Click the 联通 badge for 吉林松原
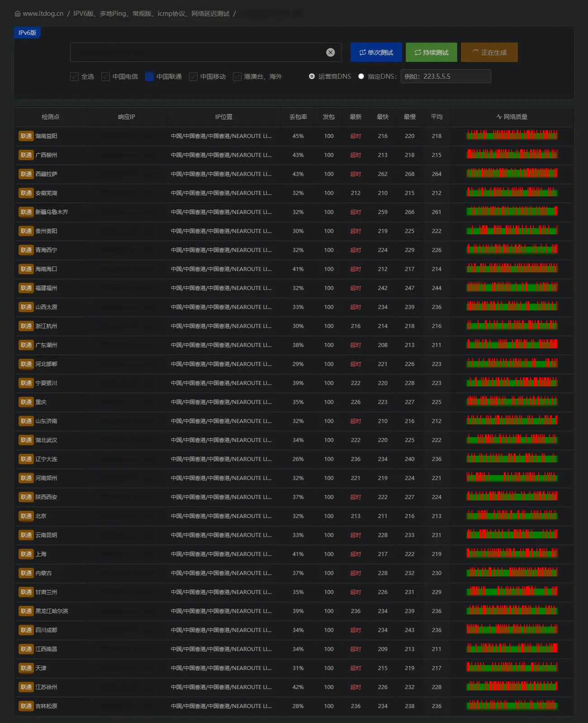The image size is (588, 723). pyautogui.click(x=26, y=706)
